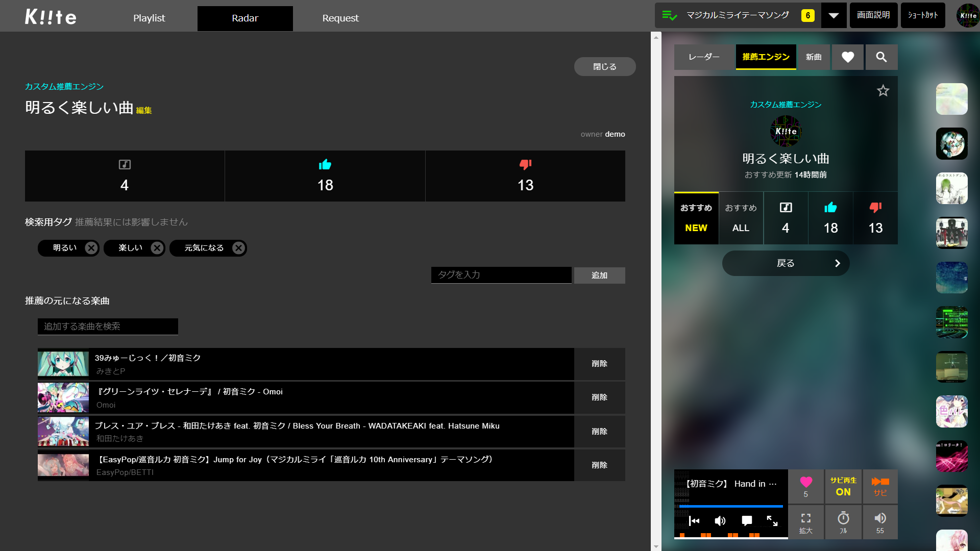Screen dimensions: 980x551
Task: Click the Kiite logo
Action: coord(51,17)
